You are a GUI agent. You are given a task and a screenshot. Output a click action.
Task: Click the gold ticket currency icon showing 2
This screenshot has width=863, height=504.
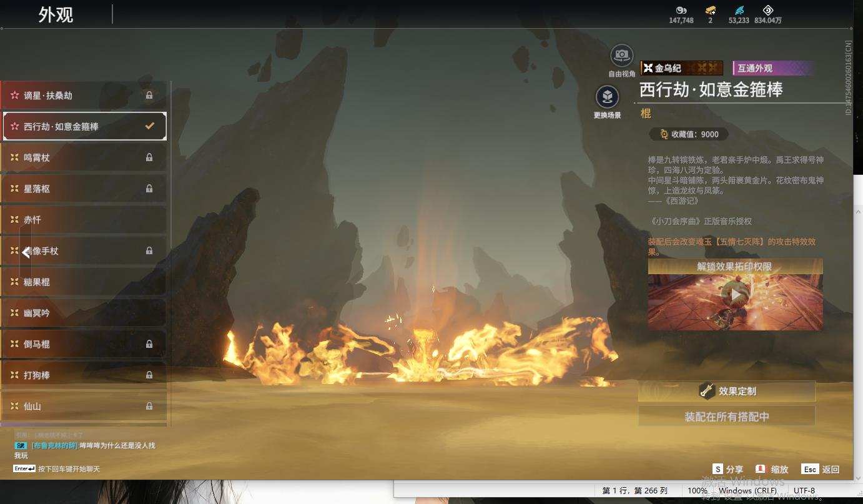[711, 11]
